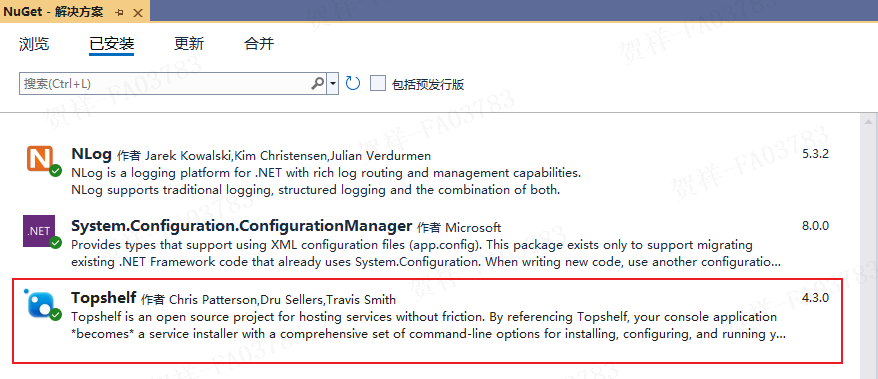
Task: Switch to the 更新 tab
Action: click(x=189, y=44)
